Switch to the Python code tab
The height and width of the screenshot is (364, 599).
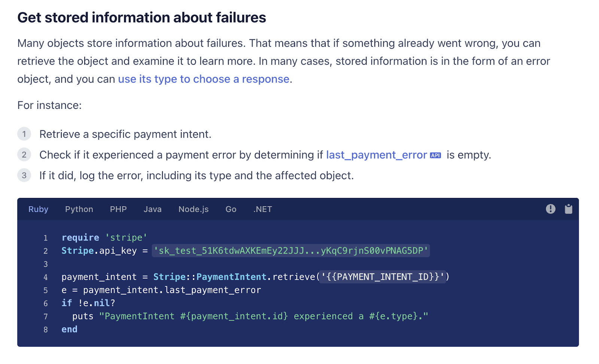tap(79, 209)
